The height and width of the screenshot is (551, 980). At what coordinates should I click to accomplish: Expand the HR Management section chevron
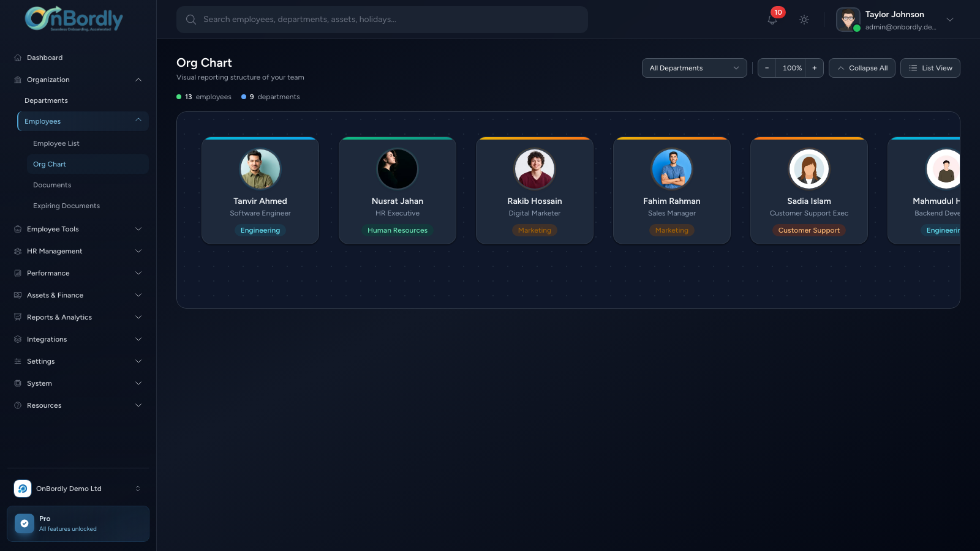[x=138, y=251]
